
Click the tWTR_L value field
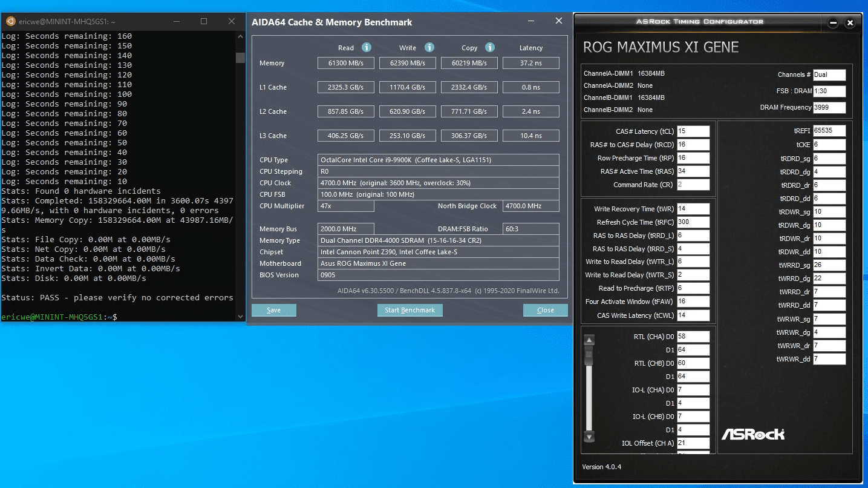click(x=693, y=262)
